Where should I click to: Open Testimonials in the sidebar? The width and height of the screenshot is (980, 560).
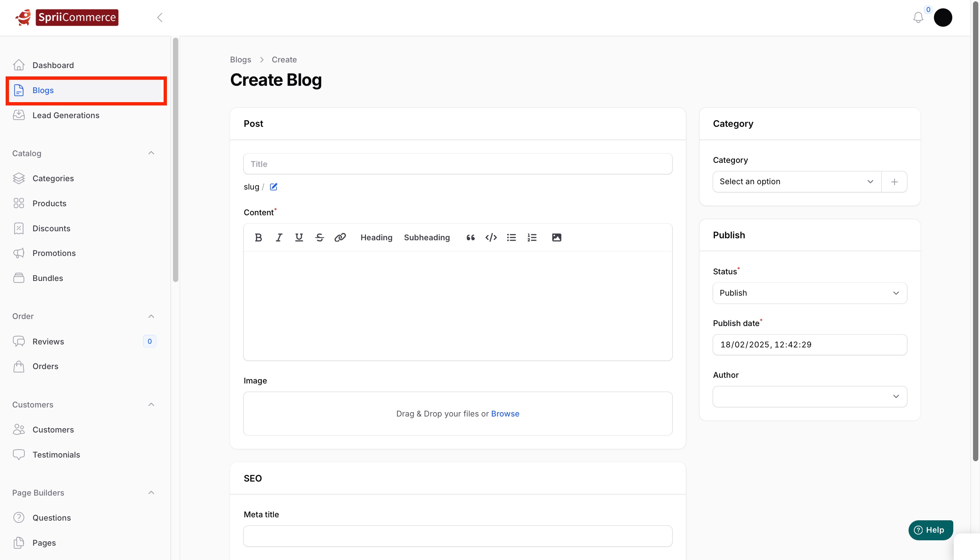click(x=85, y=455)
